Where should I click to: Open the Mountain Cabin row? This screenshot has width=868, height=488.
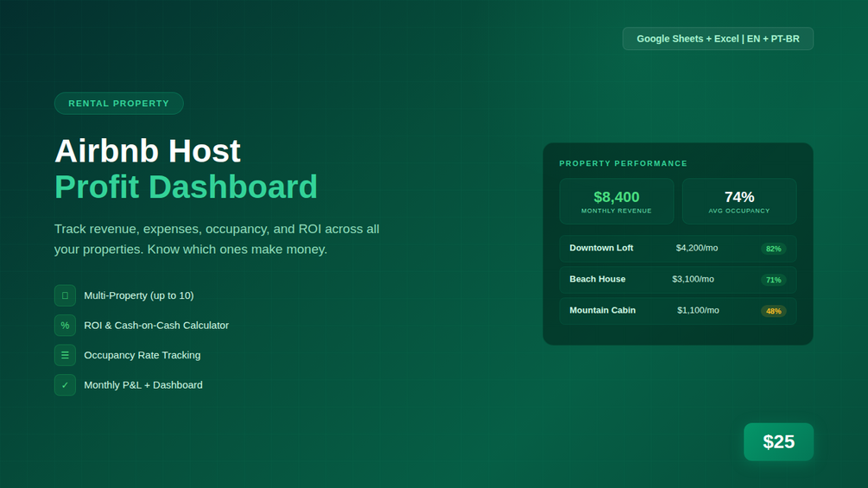coord(678,310)
